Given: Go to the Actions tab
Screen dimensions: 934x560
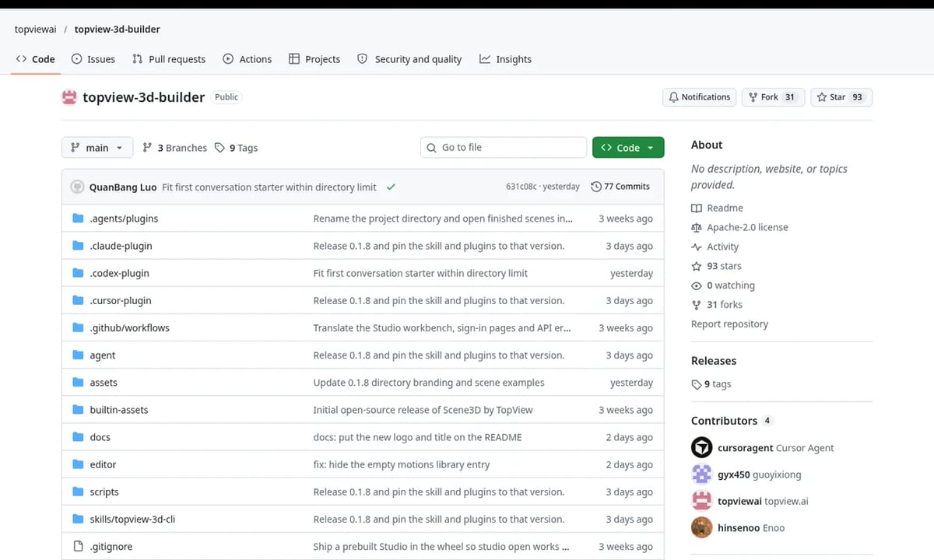Looking at the screenshot, I should (248, 59).
